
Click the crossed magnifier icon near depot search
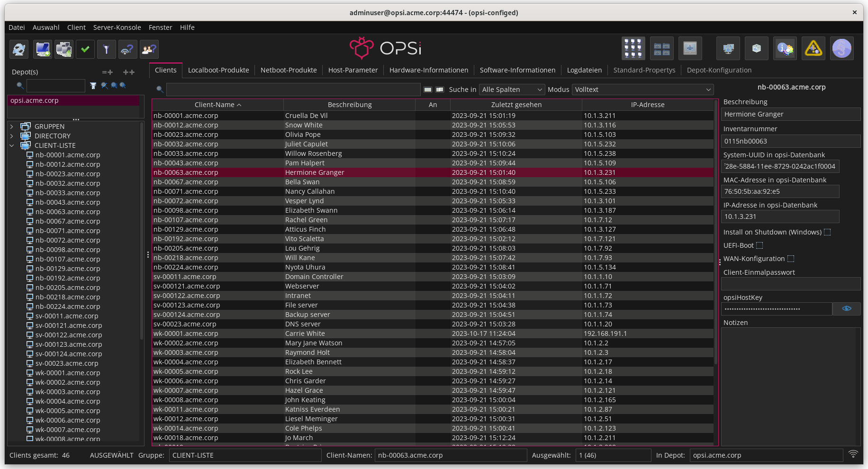104,86
